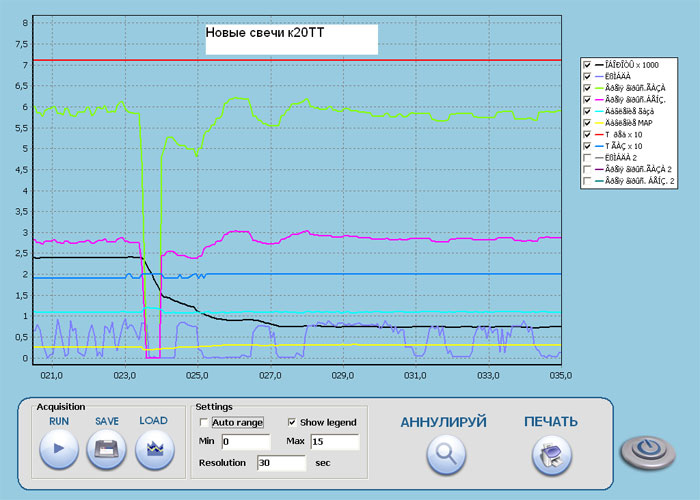
Task: Click the SAVE label text
Action: [x=107, y=421]
